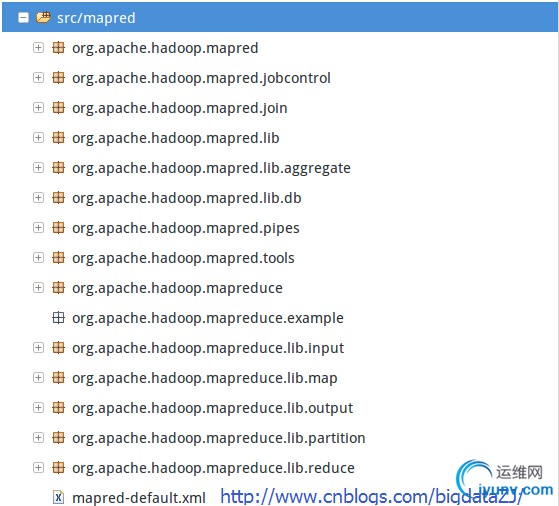This screenshot has width=559, height=506.
Task: Expand org.apache.hadoop.mapreduce.lib.map package
Action: point(38,377)
